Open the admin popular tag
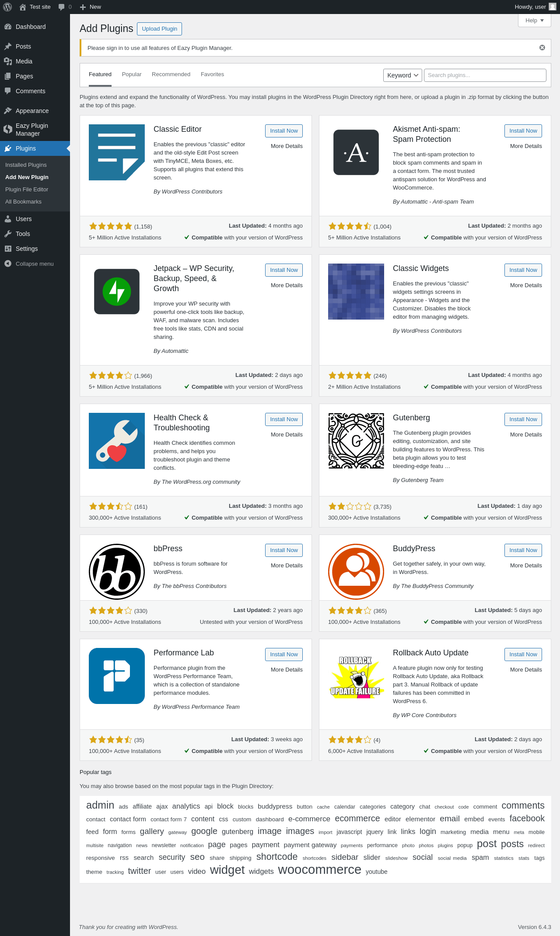Viewport: 560px width, 936px height. 100,805
